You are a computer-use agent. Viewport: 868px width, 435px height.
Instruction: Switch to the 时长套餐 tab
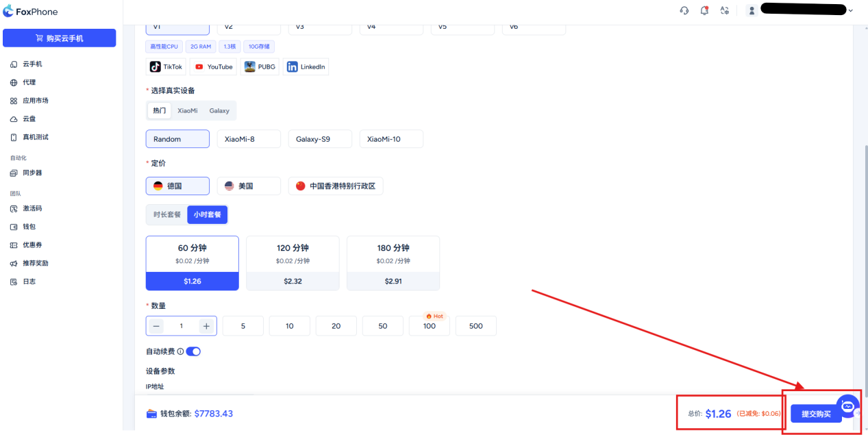[167, 214]
